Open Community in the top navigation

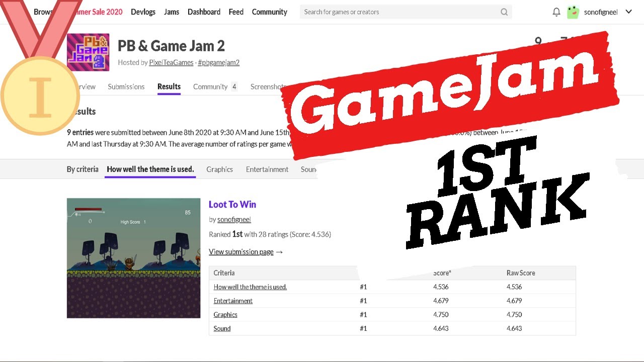[270, 12]
